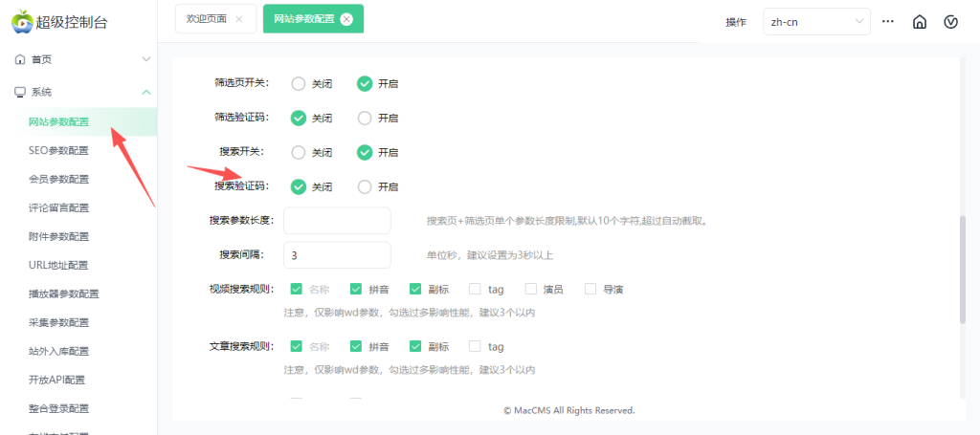Set 筛选页开关 to 关闭

coord(299,83)
